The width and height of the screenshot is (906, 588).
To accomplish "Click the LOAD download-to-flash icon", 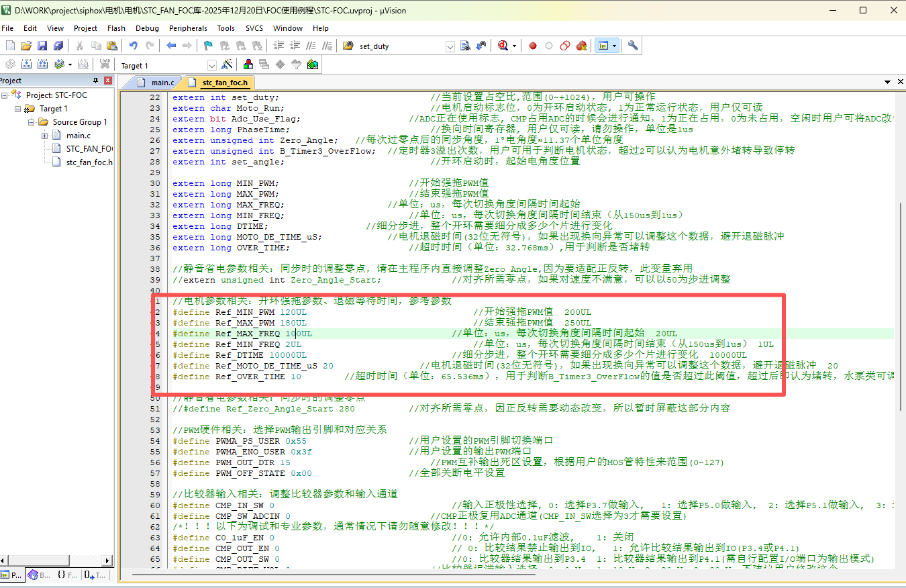I will click(x=105, y=64).
